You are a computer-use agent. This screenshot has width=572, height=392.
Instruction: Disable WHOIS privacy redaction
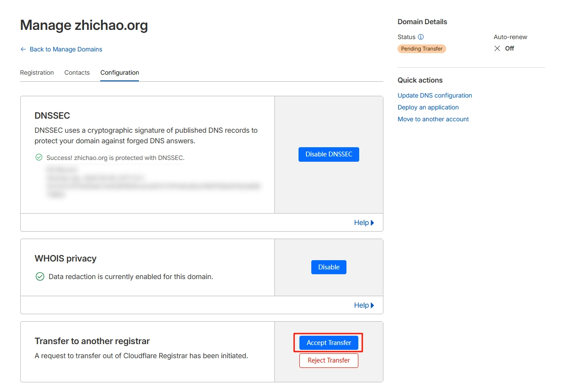[x=328, y=267]
